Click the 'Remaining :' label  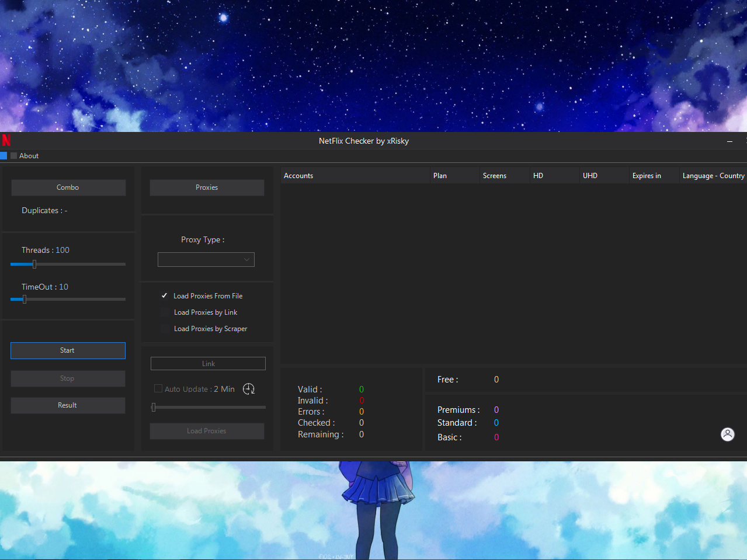pyautogui.click(x=321, y=434)
